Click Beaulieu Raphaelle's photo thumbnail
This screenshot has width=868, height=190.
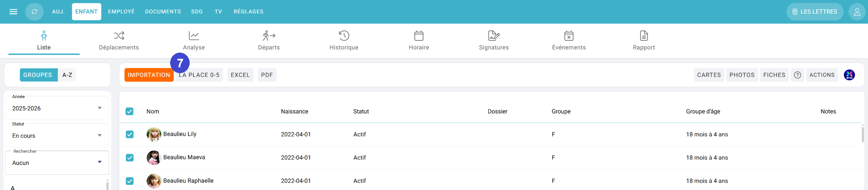click(154, 181)
